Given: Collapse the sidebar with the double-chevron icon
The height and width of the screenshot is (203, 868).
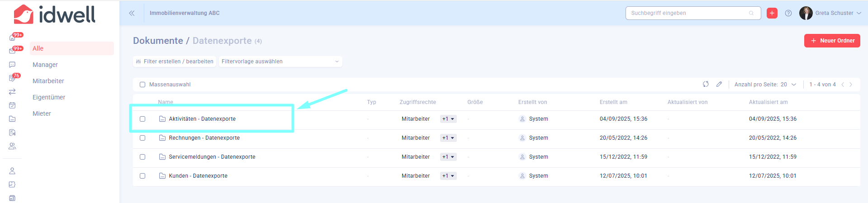Looking at the screenshot, I should coord(132,13).
